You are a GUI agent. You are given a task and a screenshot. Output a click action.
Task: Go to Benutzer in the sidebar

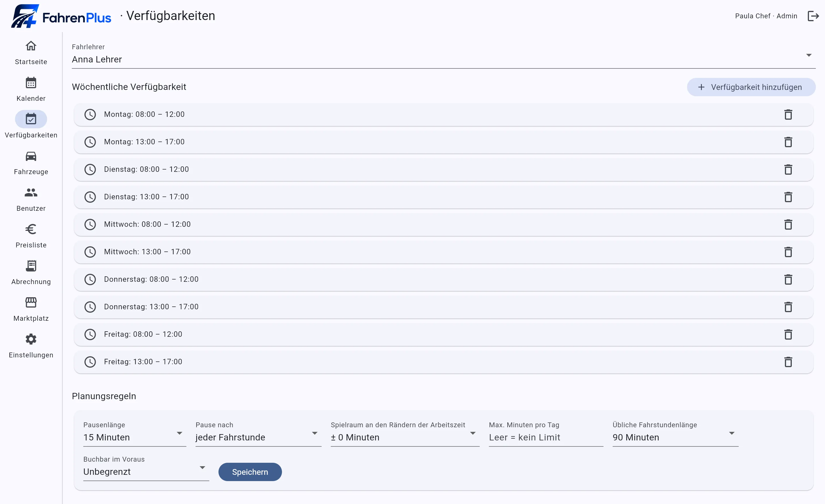pos(31,199)
